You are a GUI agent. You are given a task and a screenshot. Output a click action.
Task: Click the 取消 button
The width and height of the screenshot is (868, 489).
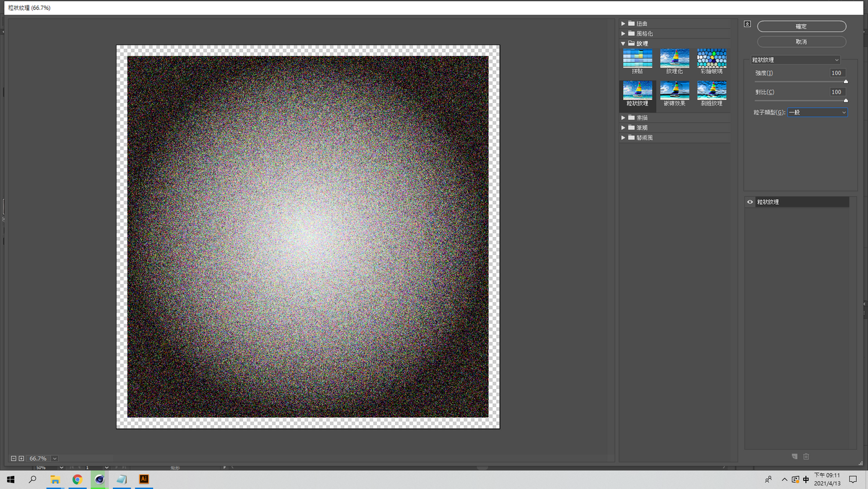pyautogui.click(x=801, y=42)
